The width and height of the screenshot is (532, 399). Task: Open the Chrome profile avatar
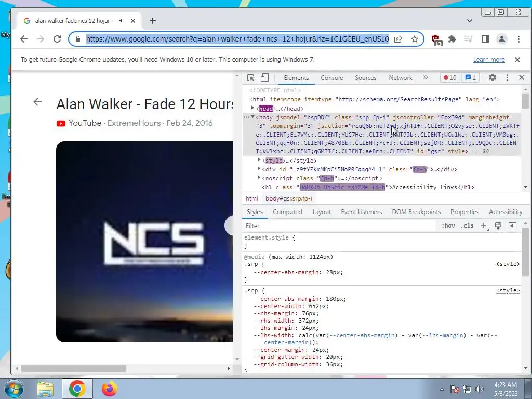click(502, 39)
